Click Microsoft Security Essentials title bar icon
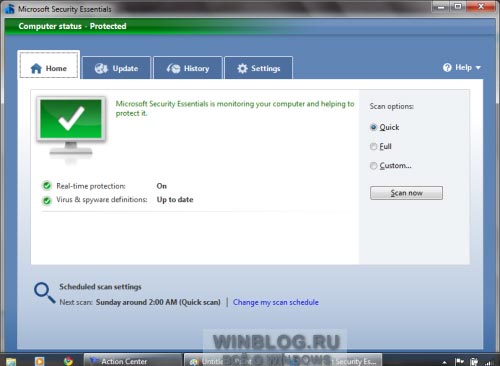The height and width of the screenshot is (366, 500). [x=10, y=9]
